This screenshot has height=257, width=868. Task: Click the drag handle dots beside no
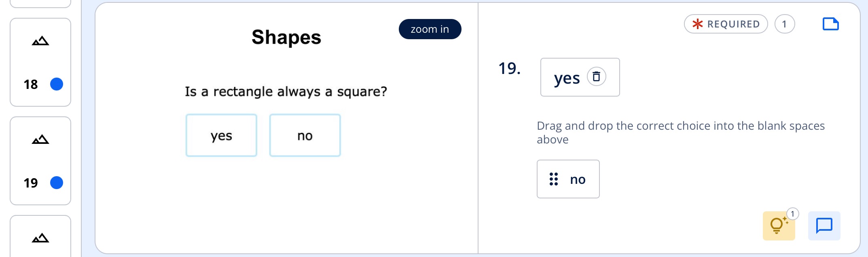point(554,179)
